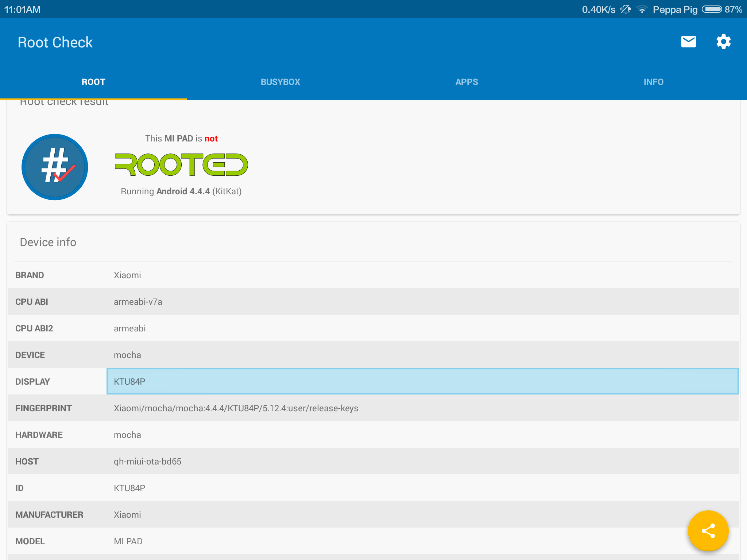Tap the yellow share floating button
This screenshot has height=560, width=747.
pos(708,530)
